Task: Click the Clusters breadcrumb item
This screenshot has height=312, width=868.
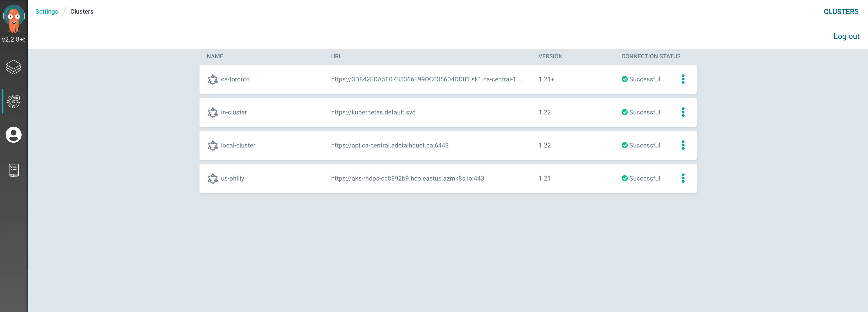Action: click(x=82, y=11)
